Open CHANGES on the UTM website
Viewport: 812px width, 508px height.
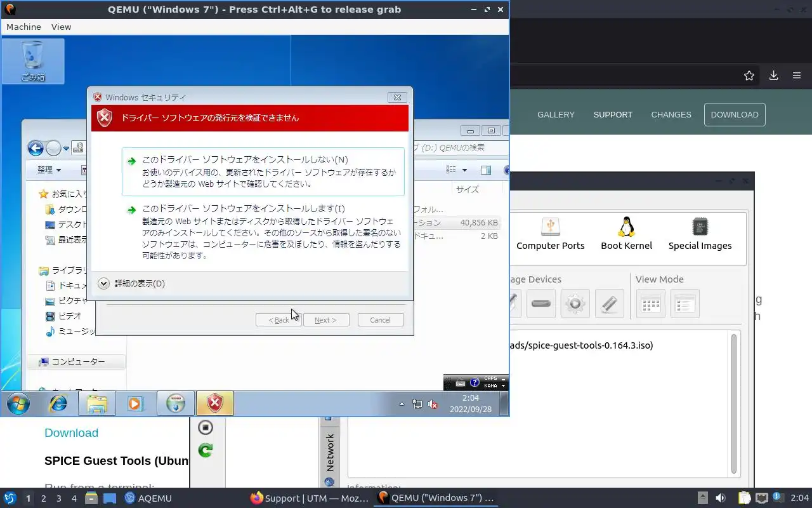[x=671, y=115]
